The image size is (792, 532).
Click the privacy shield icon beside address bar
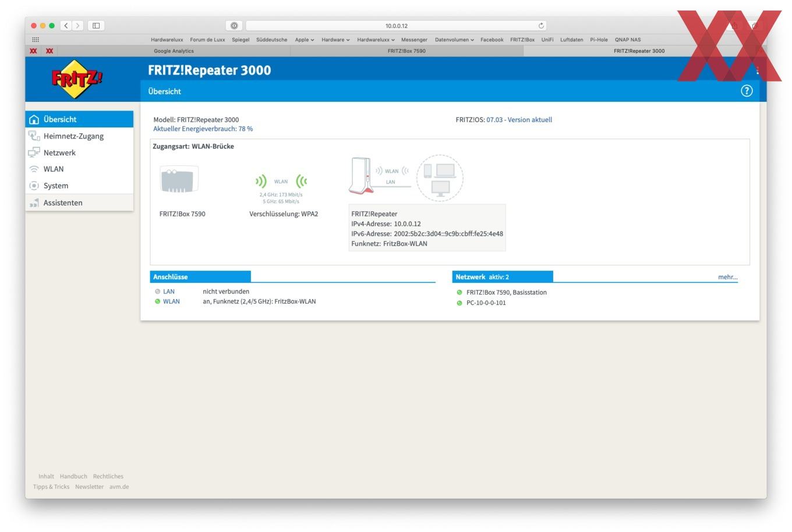[234, 26]
